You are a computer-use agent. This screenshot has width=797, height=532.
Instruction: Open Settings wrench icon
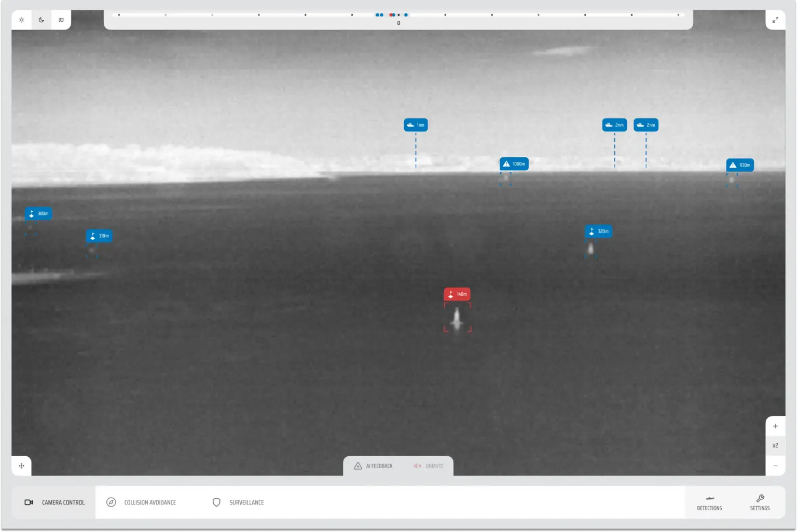click(760, 502)
